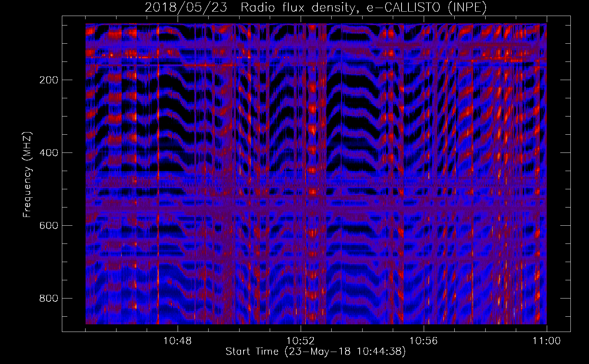The width and height of the screenshot is (589, 364).
Task: Click the "Start Time (23-May-18 10:44:38)" label
Action: [x=316, y=352]
